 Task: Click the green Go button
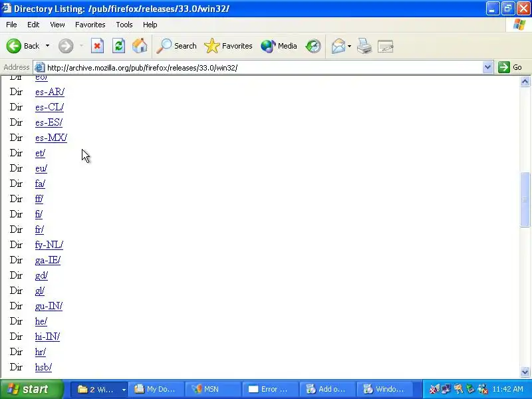[x=510, y=67]
